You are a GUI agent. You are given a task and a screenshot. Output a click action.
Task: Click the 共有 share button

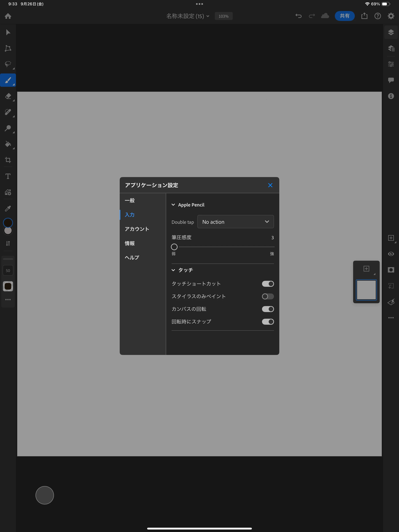pos(344,16)
